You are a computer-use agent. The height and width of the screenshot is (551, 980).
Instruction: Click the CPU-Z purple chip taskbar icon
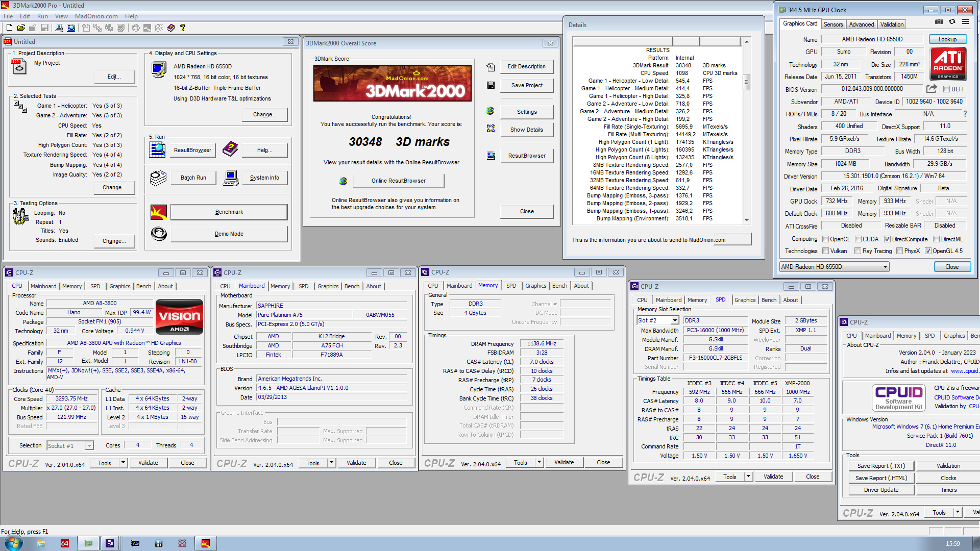tap(110, 543)
